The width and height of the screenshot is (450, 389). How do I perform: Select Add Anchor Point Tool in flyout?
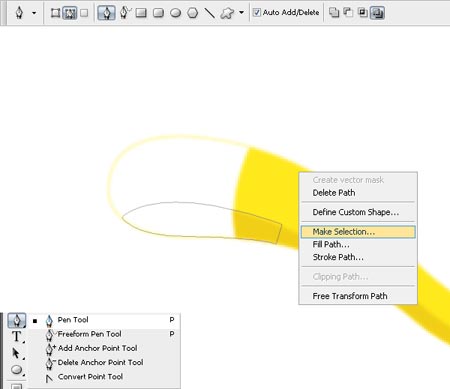[104, 348]
